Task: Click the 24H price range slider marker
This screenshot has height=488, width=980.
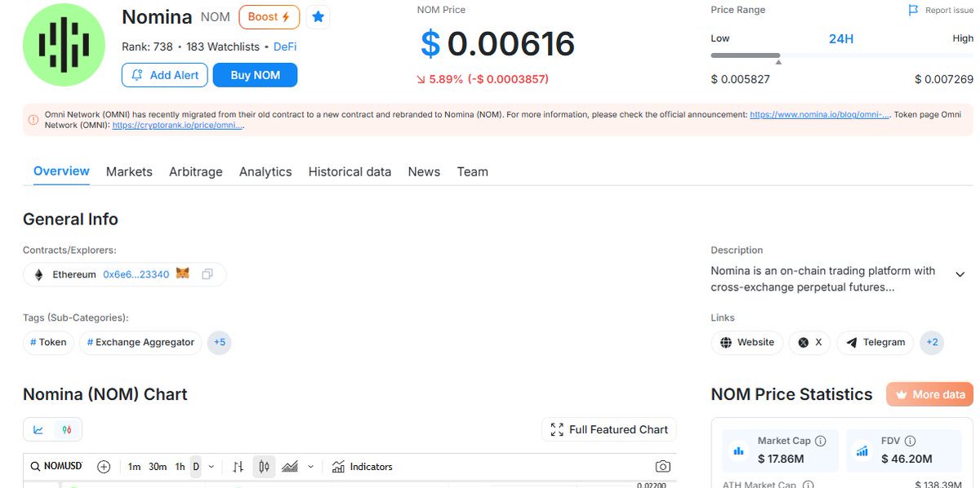Action: tap(778, 62)
